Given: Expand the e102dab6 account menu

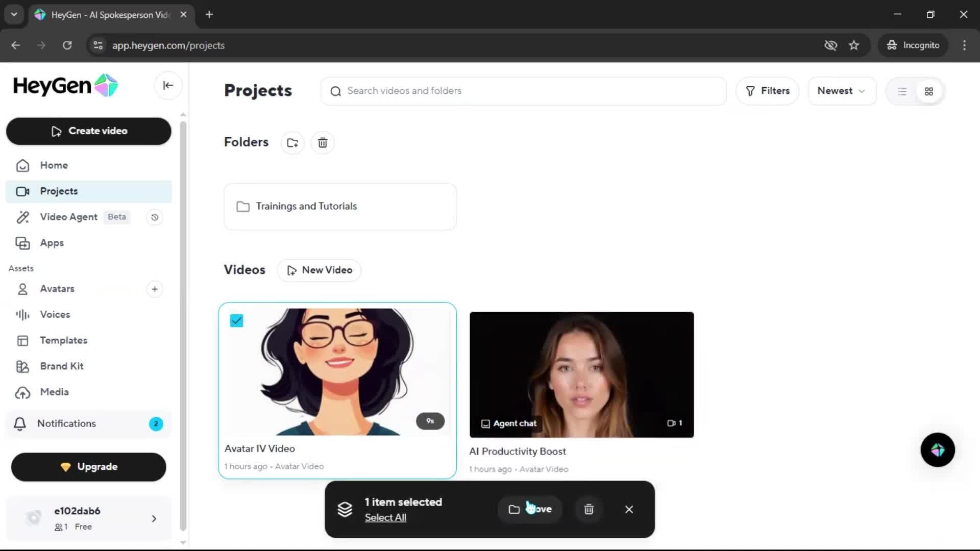Looking at the screenshot, I should [154, 519].
